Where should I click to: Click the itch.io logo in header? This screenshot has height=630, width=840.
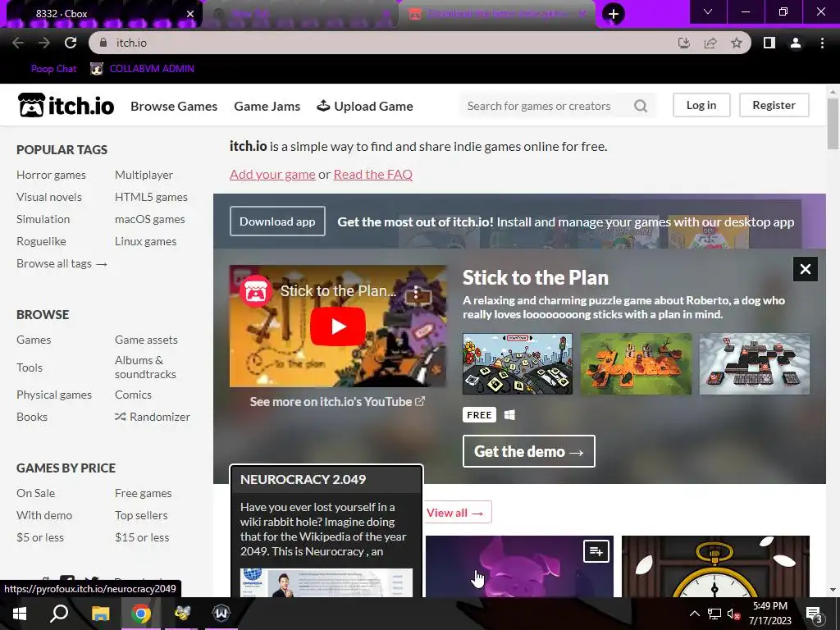click(66, 106)
